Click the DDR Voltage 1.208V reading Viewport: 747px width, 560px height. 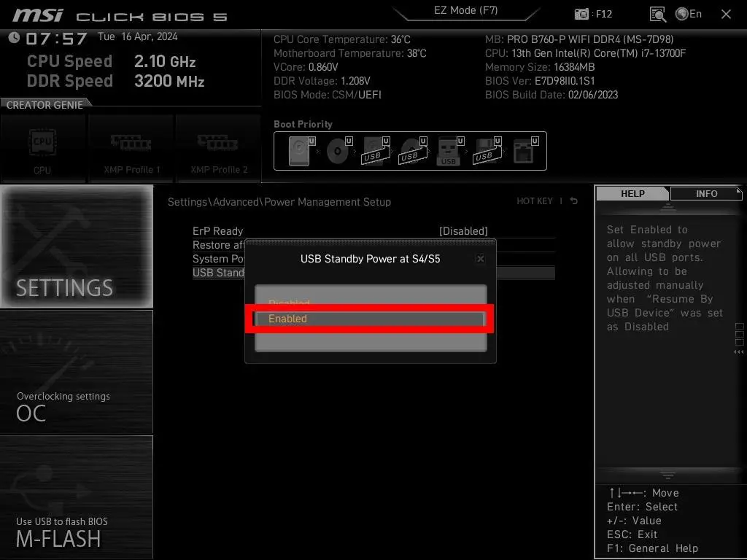[322, 81]
